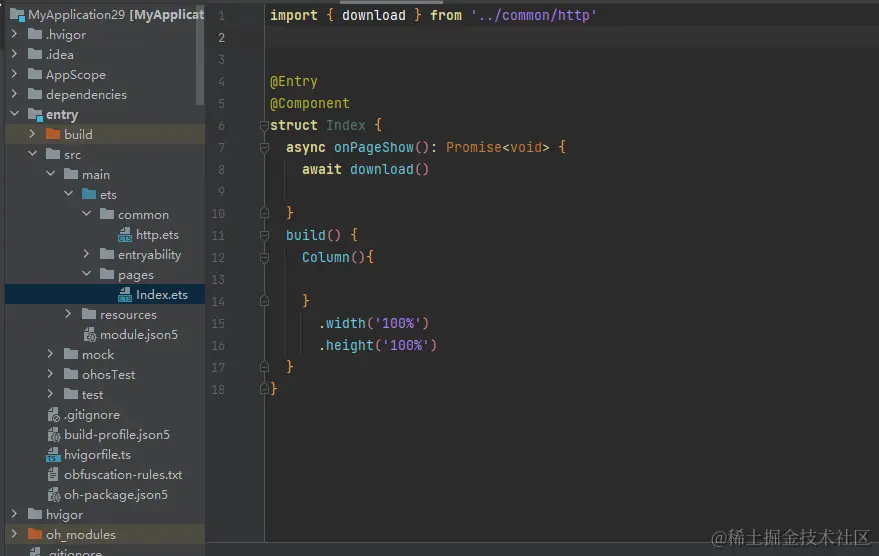Click the .height('100%') call
879x556 pixels.
(x=377, y=345)
